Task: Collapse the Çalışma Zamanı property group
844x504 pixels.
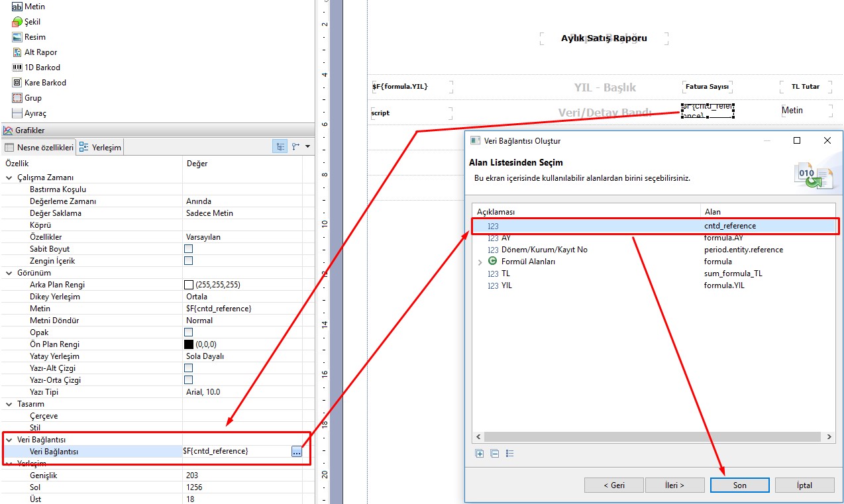Action: click(x=9, y=177)
